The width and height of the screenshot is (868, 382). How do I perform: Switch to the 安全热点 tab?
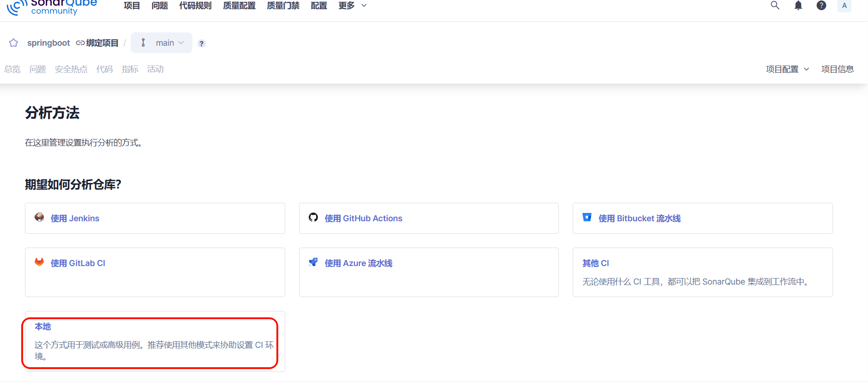coord(71,69)
